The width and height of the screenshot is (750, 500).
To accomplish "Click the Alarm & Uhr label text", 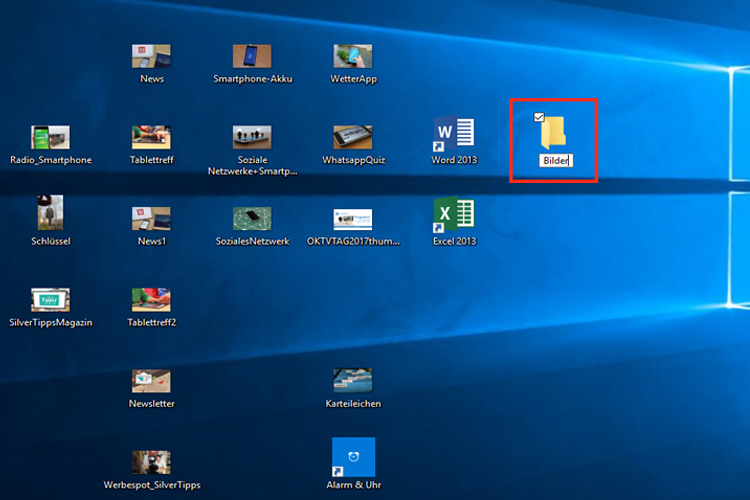I will [353, 485].
